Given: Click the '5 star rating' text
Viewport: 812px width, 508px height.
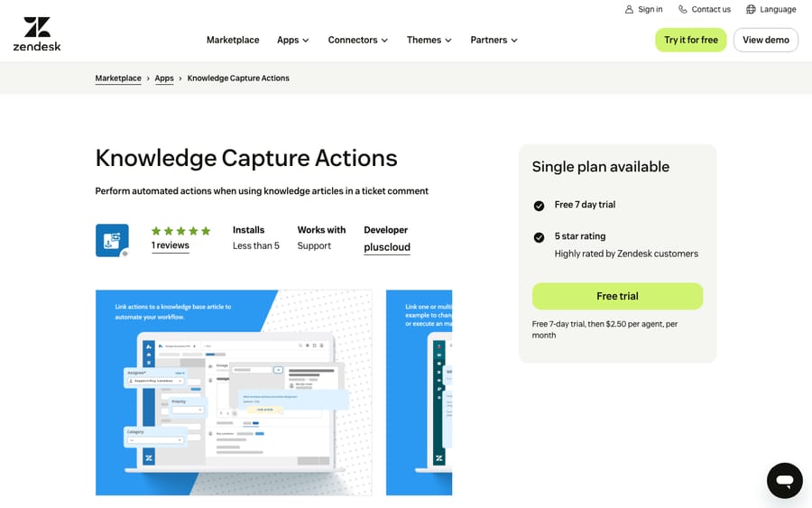Looking at the screenshot, I should click(x=580, y=236).
